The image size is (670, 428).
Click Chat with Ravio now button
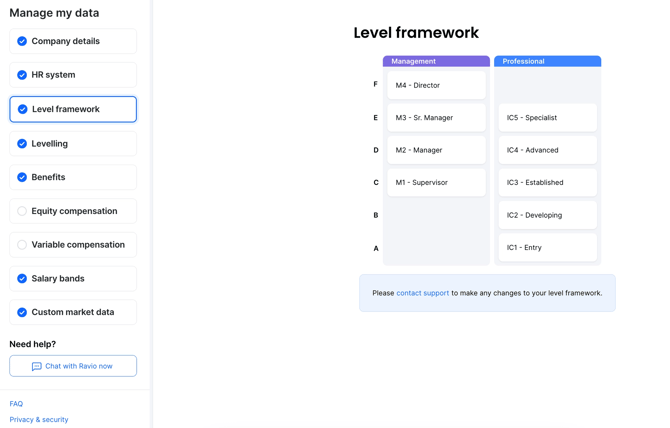click(x=73, y=366)
